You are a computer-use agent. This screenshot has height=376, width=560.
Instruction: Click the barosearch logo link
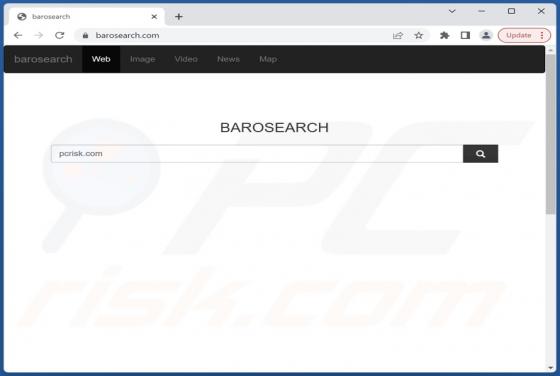(x=43, y=59)
